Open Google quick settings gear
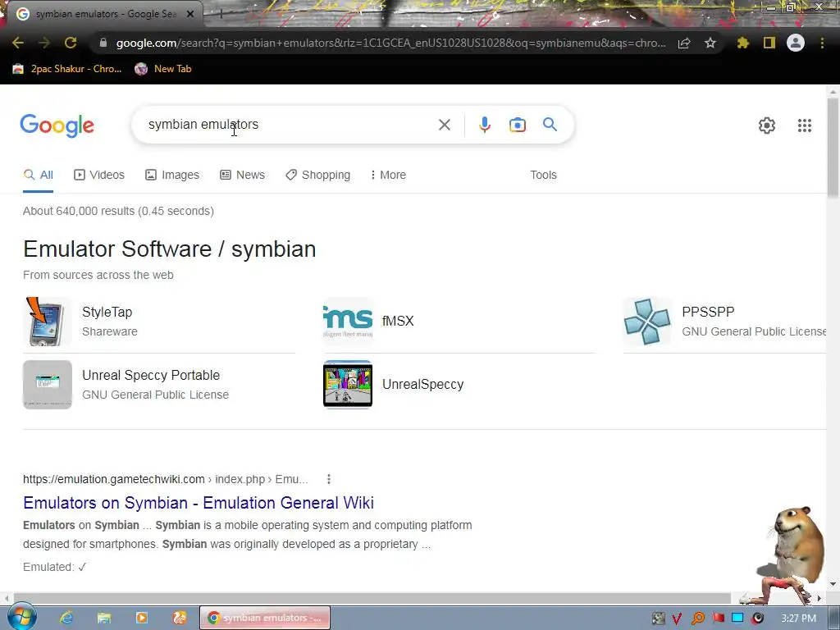This screenshot has height=630, width=840. pyautogui.click(x=767, y=126)
